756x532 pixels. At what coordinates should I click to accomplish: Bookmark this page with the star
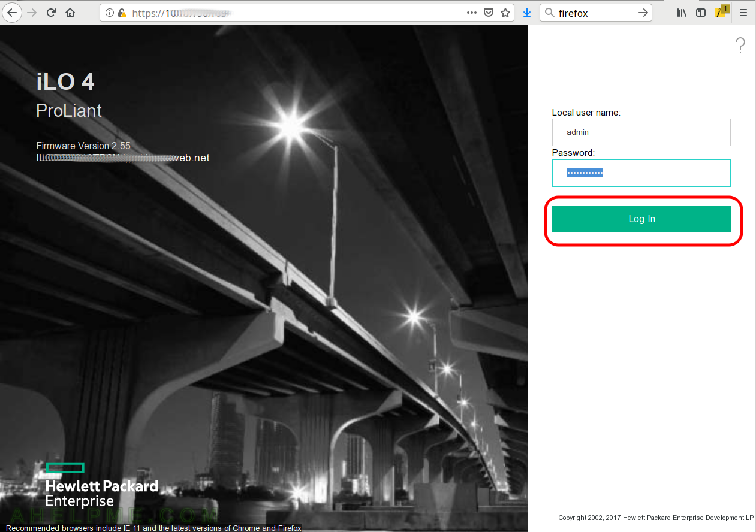505,13
